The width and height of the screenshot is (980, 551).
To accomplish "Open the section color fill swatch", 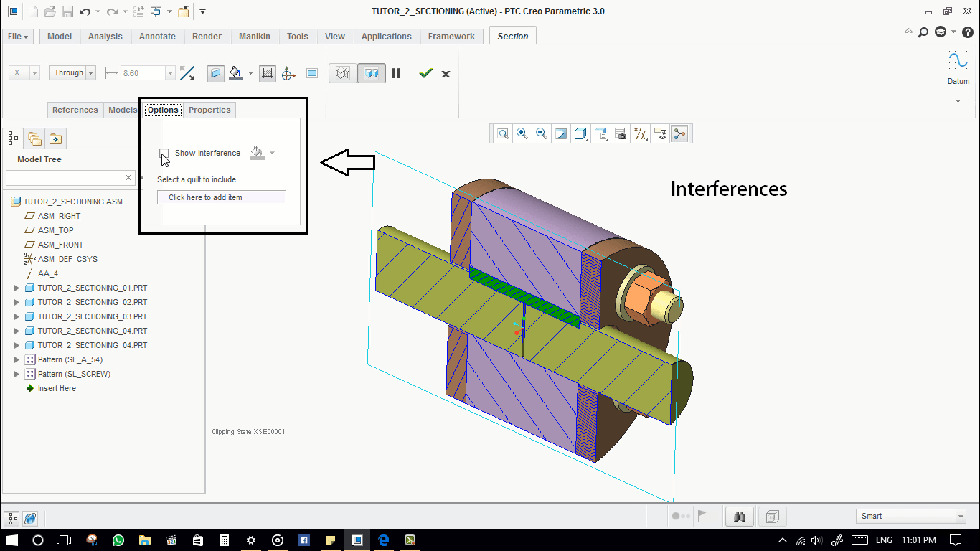I will pos(236,73).
